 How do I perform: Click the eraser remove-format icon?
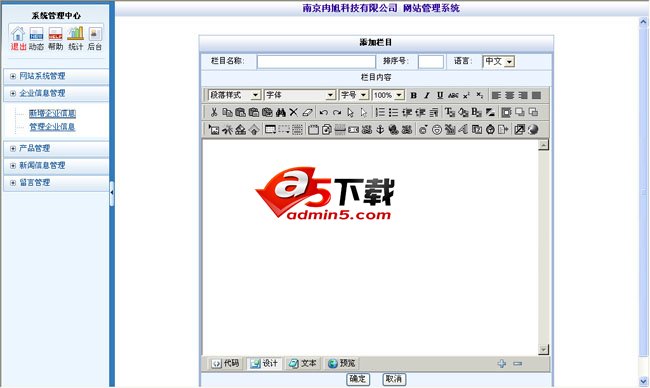307,112
